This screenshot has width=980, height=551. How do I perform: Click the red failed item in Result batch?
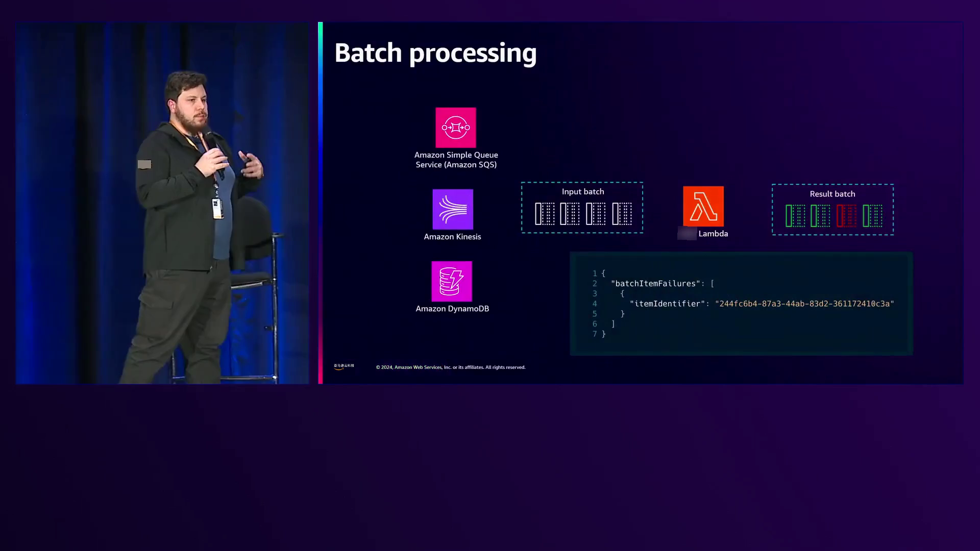[846, 215]
